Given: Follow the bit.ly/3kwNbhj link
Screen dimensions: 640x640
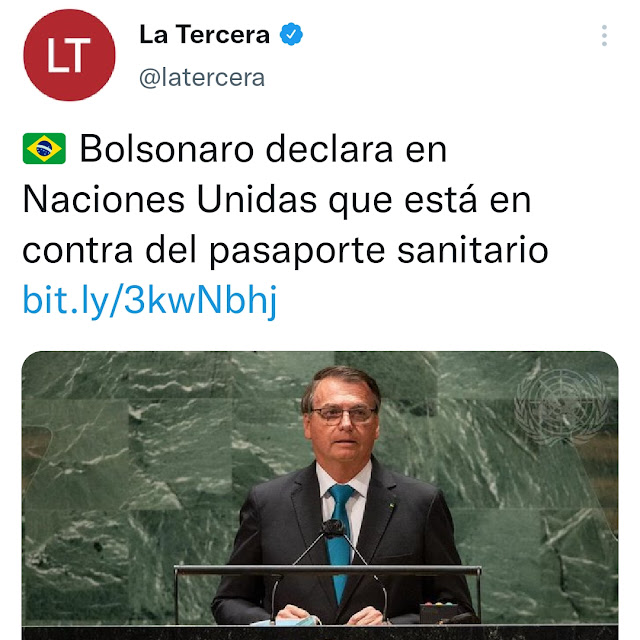Looking at the screenshot, I should tap(150, 301).
